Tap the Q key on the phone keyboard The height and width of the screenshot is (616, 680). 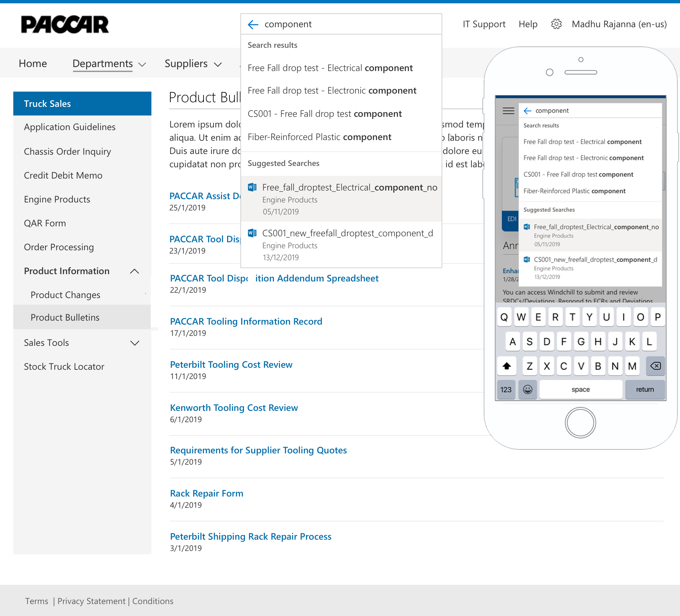504,317
